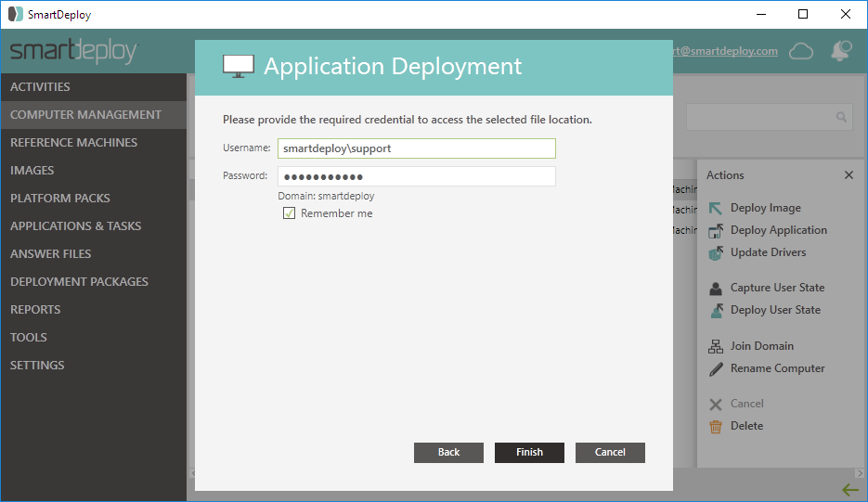This screenshot has height=502, width=868.
Task: Click the Join Domain network icon
Action: (x=715, y=346)
